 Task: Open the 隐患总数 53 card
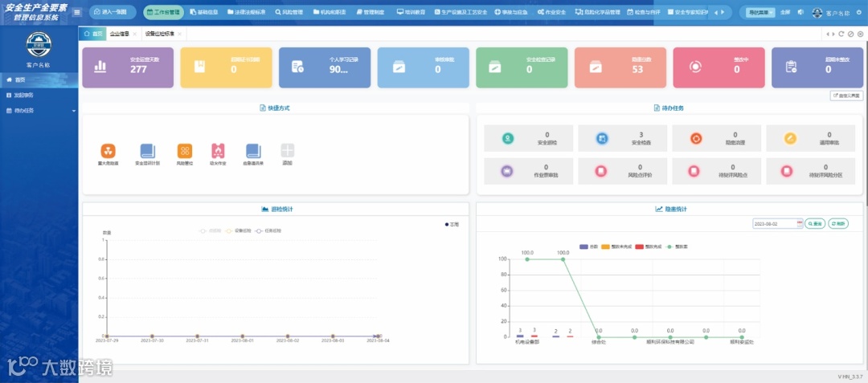(620, 67)
